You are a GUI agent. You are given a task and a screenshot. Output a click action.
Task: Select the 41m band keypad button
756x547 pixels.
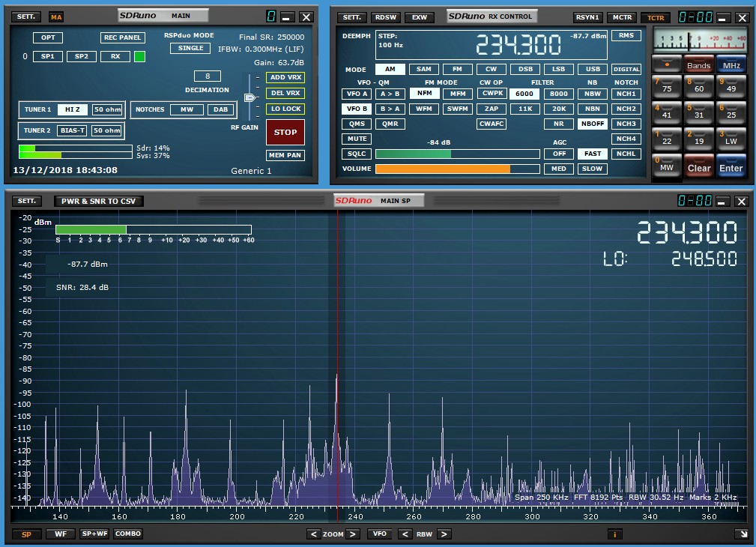click(x=666, y=112)
